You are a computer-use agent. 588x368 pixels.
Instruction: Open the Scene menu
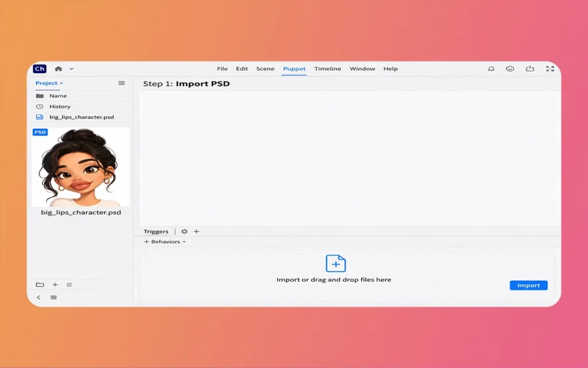pos(265,69)
